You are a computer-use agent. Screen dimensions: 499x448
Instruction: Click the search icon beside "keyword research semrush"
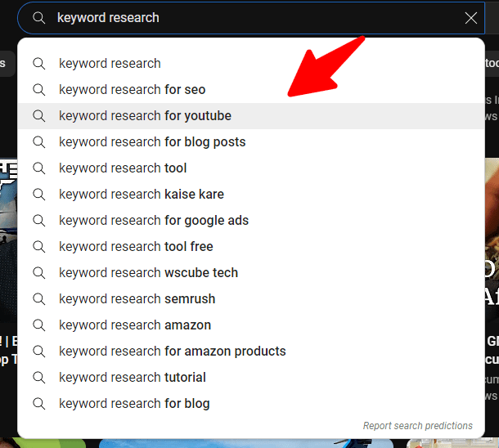38,299
